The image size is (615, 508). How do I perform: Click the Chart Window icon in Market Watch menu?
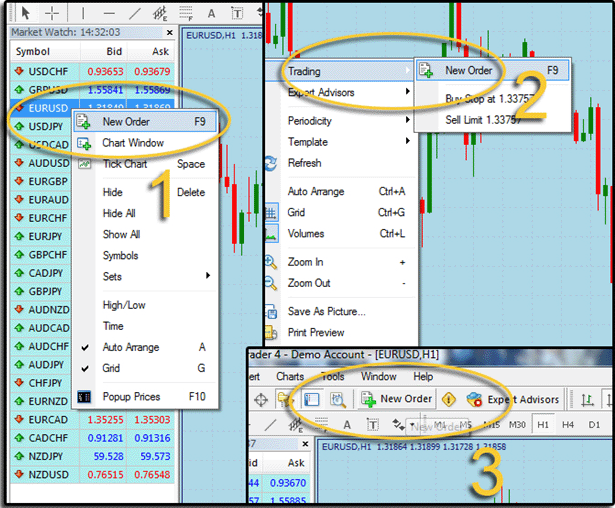(84, 144)
